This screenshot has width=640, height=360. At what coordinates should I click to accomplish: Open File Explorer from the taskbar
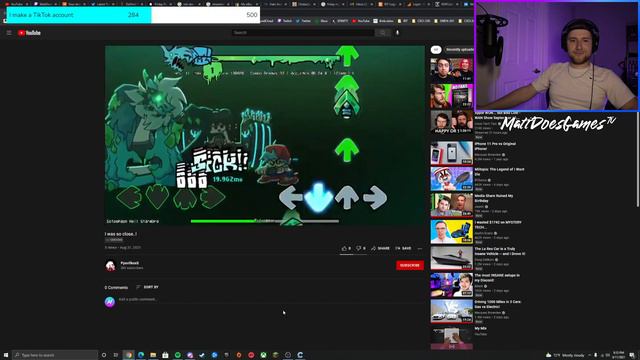[x=153, y=355]
